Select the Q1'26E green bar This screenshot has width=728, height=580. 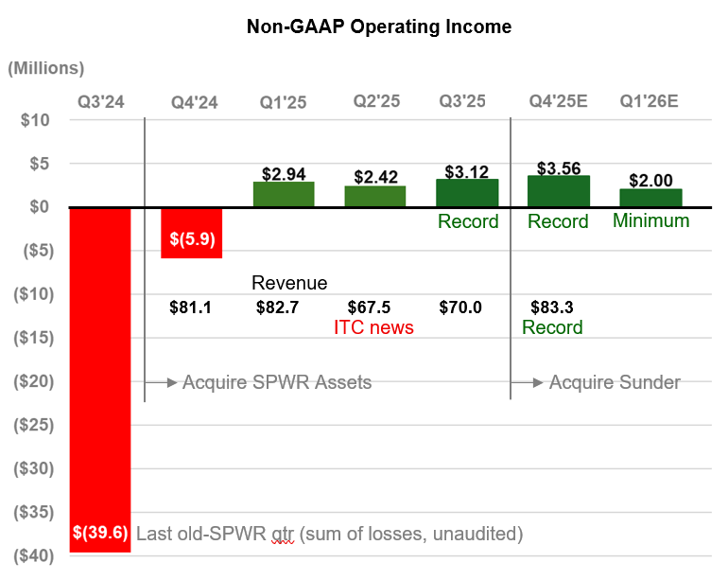pyautogui.click(x=650, y=199)
